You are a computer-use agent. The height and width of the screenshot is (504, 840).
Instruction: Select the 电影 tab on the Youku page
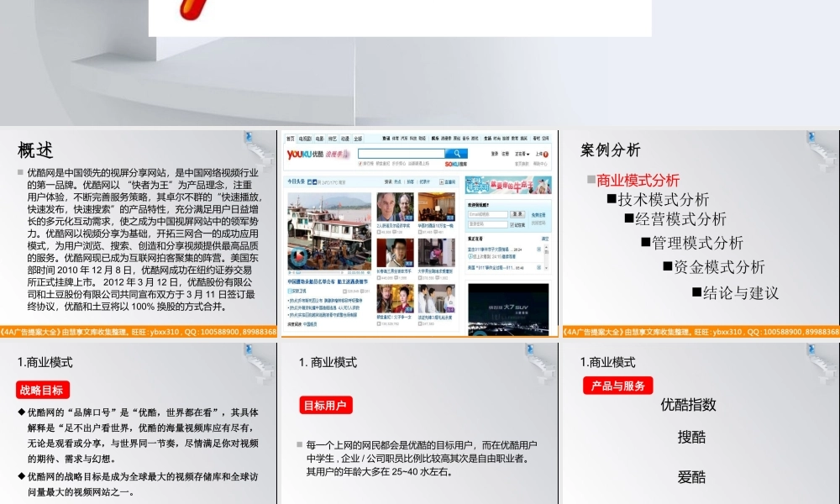click(x=320, y=139)
